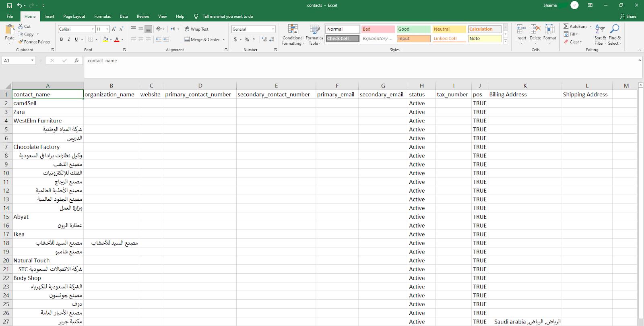
Task: Open the Page Layout tab
Action: click(x=74, y=17)
